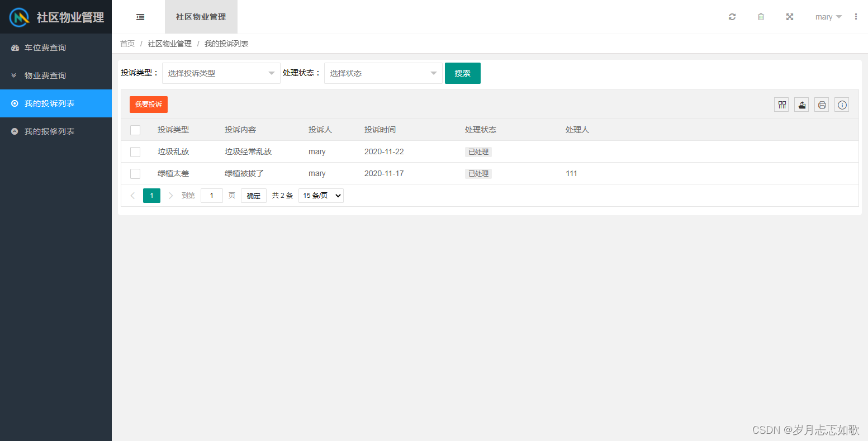
Task: Click the 投诉类型 column header
Action: [173, 130]
